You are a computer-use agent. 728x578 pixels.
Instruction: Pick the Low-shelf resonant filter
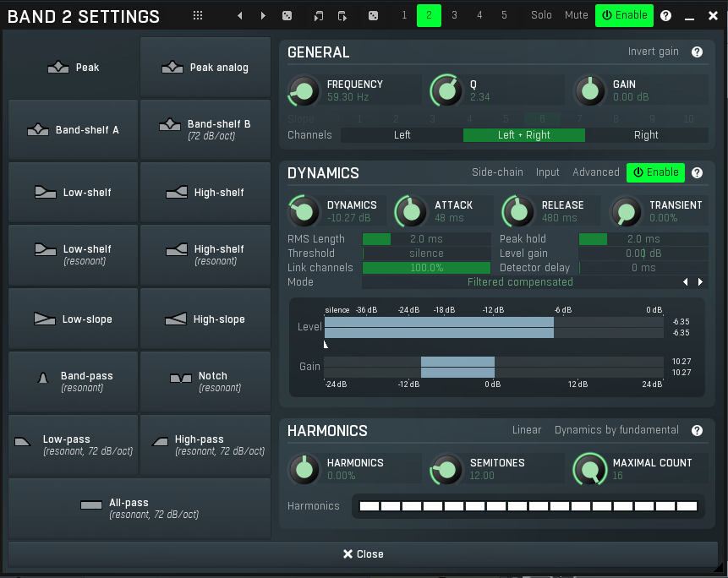pos(74,255)
